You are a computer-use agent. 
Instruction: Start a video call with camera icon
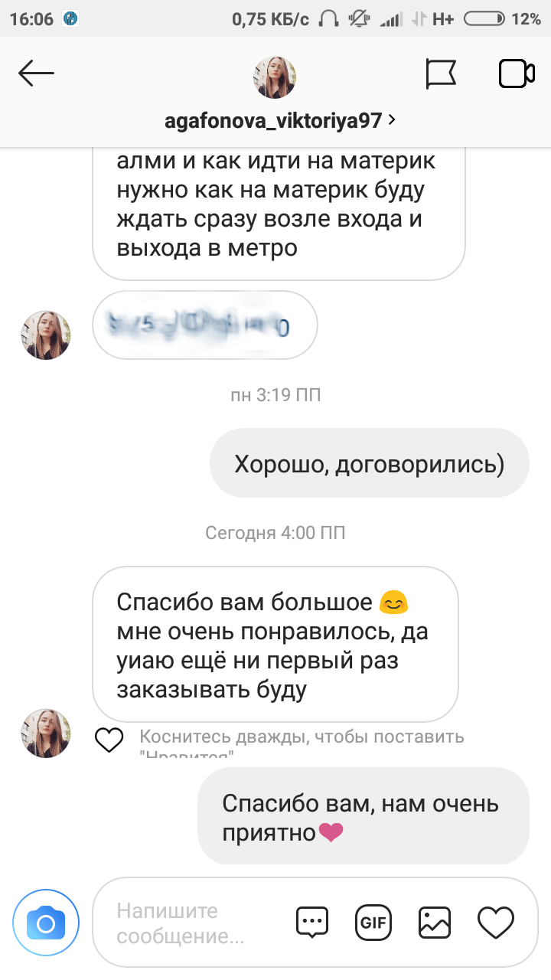pyautogui.click(x=517, y=74)
